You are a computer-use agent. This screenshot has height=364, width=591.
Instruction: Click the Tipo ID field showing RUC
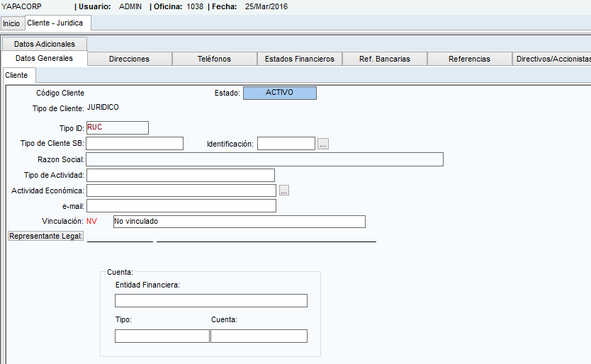[x=117, y=127]
